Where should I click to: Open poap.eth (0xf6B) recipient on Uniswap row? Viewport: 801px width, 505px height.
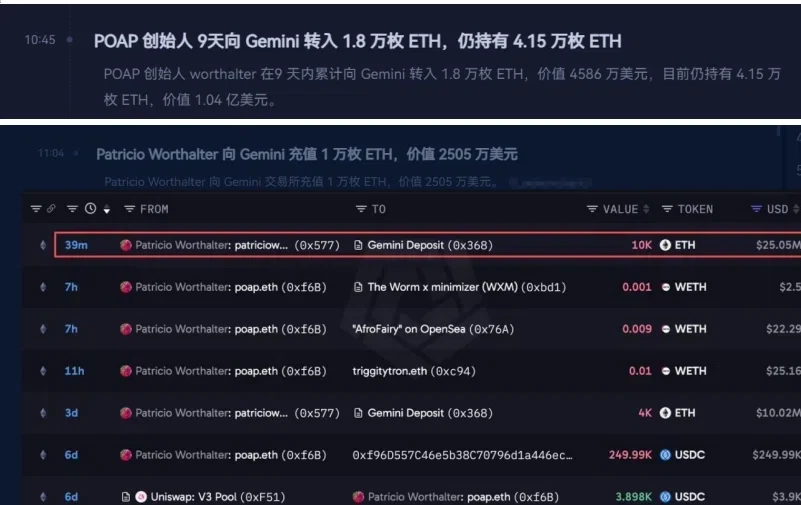(x=513, y=497)
